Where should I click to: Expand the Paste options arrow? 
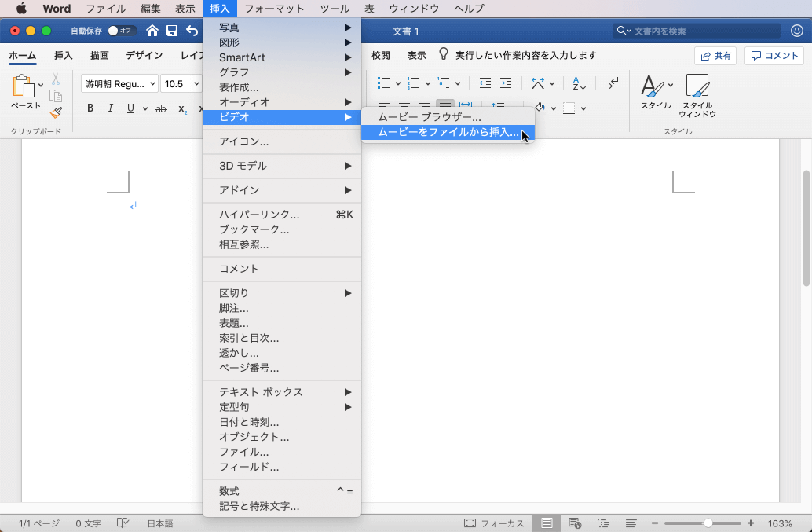click(x=41, y=86)
